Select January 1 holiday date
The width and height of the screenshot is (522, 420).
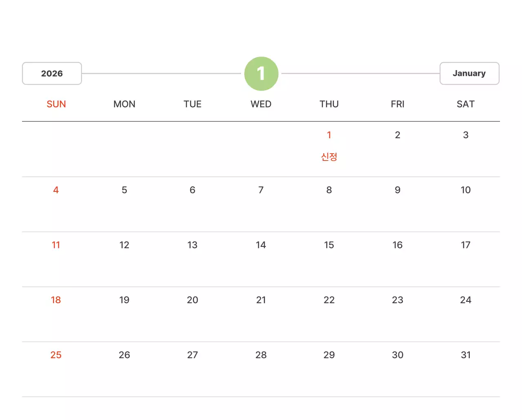tap(329, 135)
